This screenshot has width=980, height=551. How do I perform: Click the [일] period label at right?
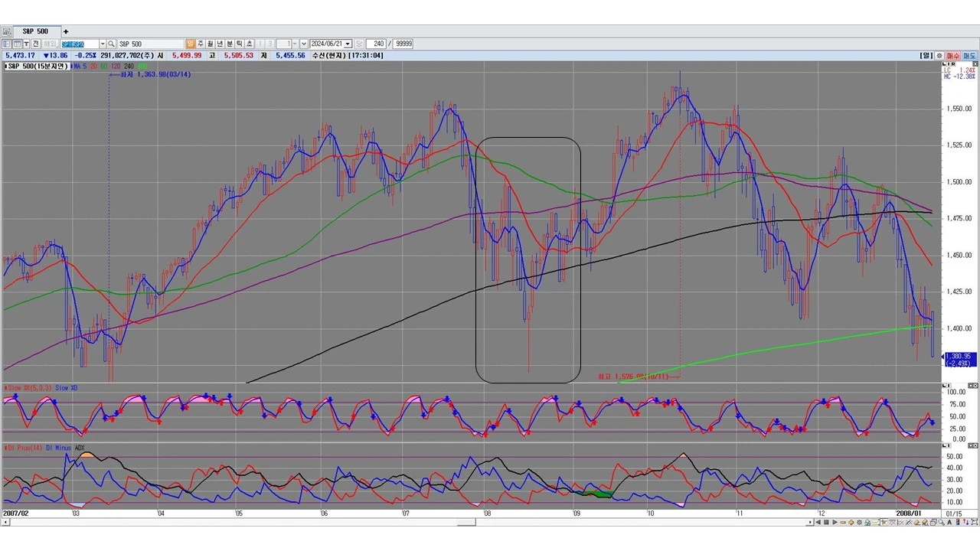926,56
